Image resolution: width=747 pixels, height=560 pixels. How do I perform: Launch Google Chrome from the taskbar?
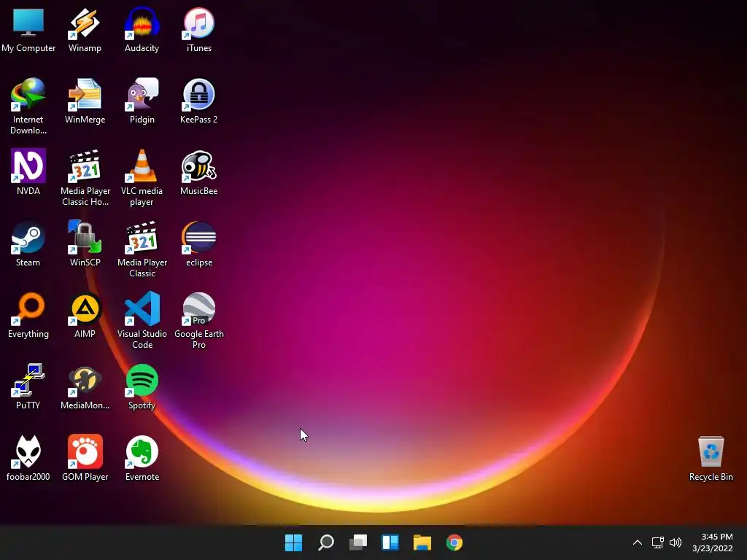[x=454, y=542]
